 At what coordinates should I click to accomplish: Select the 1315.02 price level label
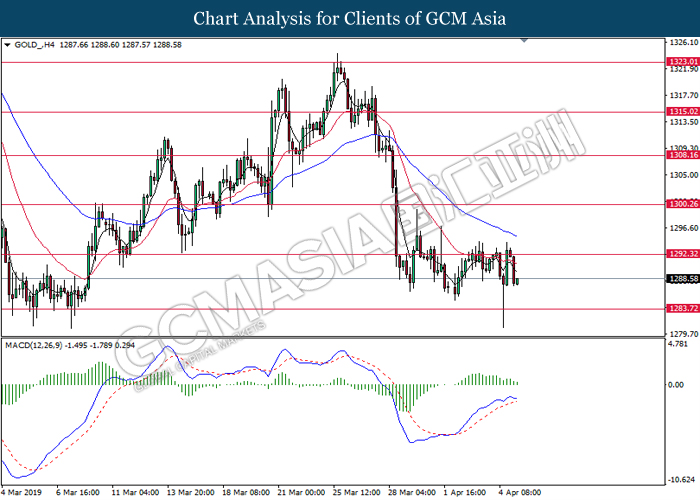[683, 112]
